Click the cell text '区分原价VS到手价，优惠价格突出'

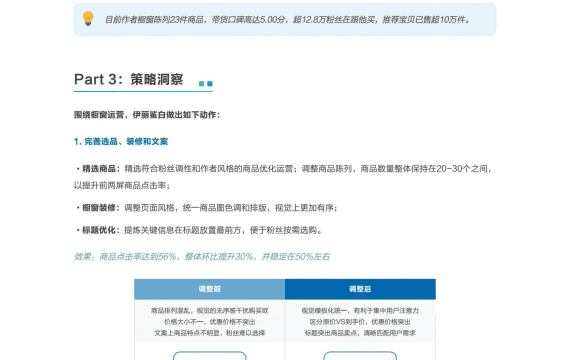pyautogui.click(x=360, y=322)
